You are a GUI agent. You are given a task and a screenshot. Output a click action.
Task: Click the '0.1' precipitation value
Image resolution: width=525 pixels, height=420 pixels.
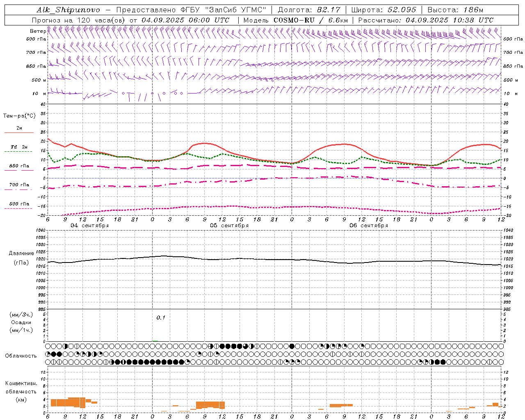point(161,317)
